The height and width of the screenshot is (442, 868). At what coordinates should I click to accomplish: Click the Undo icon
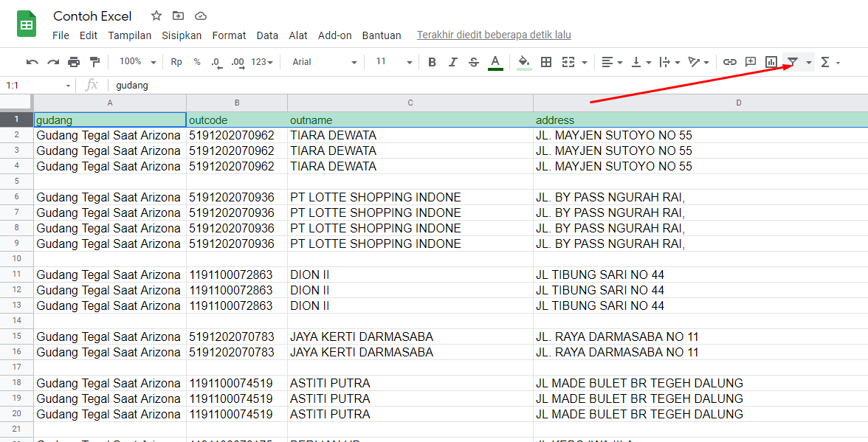[32, 62]
